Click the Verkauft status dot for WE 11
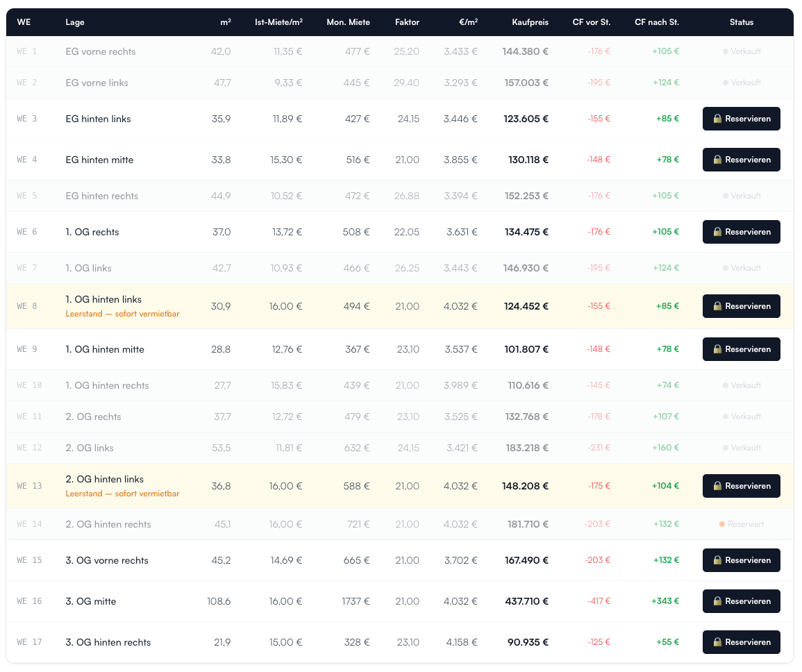The height and width of the screenshot is (672, 802). [726, 417]
